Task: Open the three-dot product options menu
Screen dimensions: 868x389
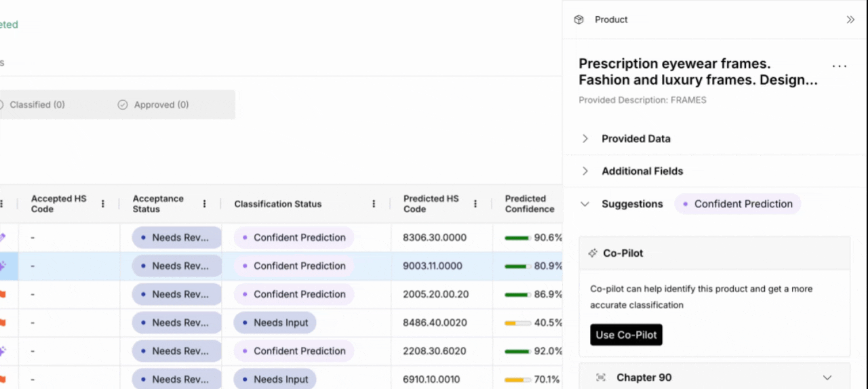Action: (840, 66)
